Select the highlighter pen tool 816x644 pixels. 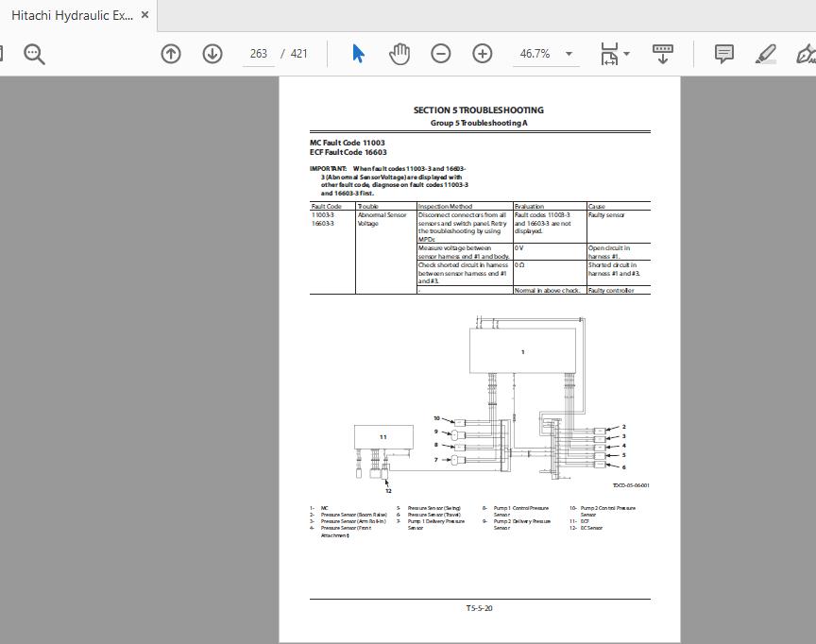[x=766, y=54]
